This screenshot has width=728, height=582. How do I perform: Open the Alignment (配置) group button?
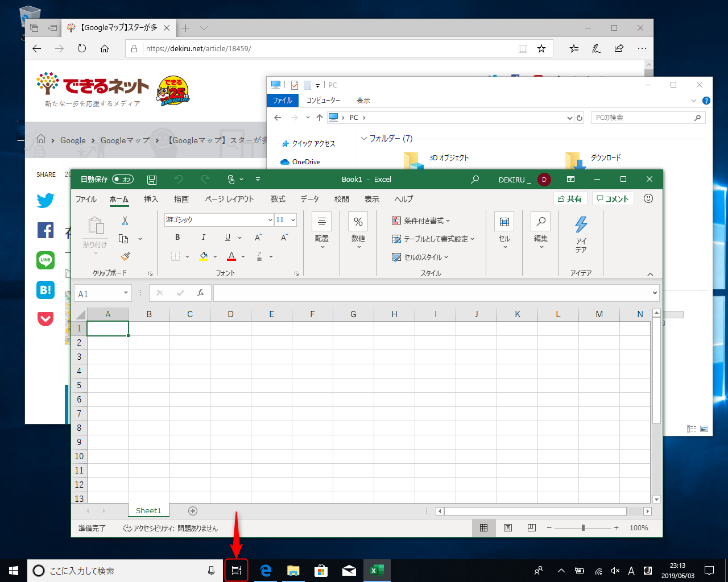322,230
